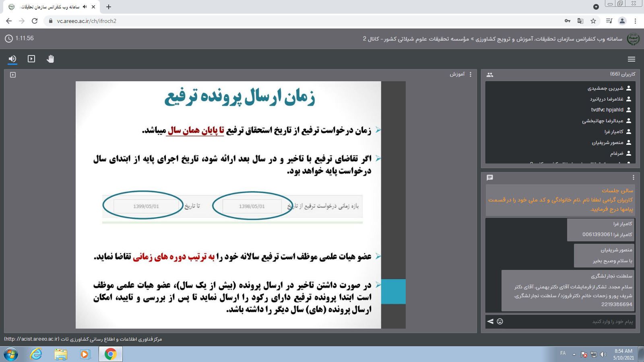Click the video playback icon in toolbar

(31, 59)
